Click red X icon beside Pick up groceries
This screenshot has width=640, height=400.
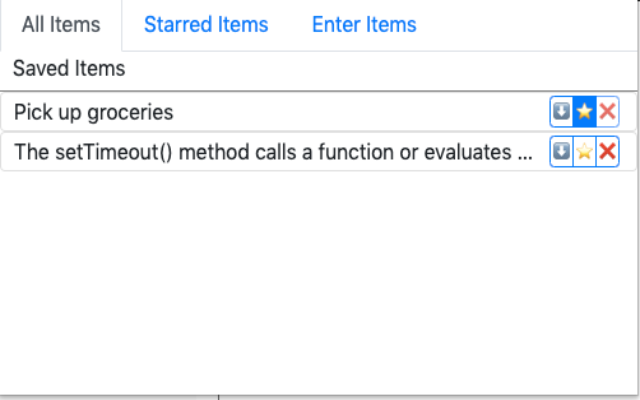pos(608,111)
